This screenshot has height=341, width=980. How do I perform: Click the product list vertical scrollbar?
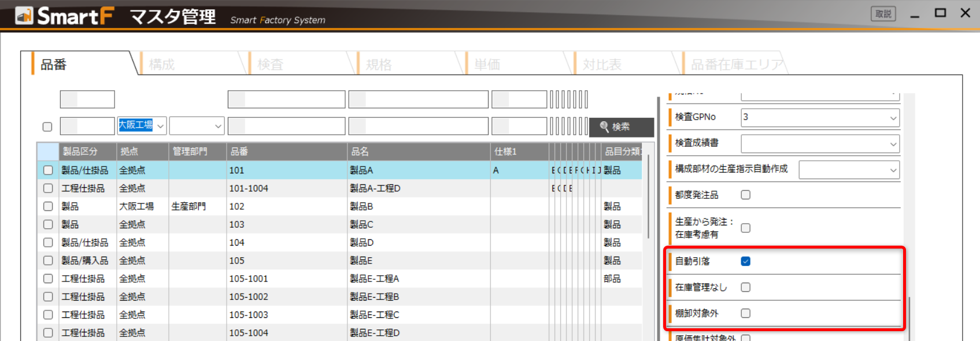point(649,197)
